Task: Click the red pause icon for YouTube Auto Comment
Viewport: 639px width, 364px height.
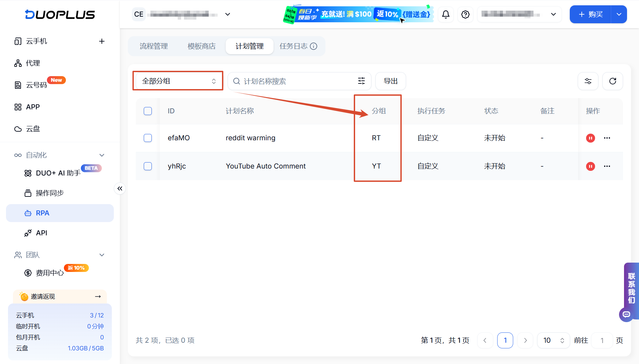Action: click(x=590, y=166)
